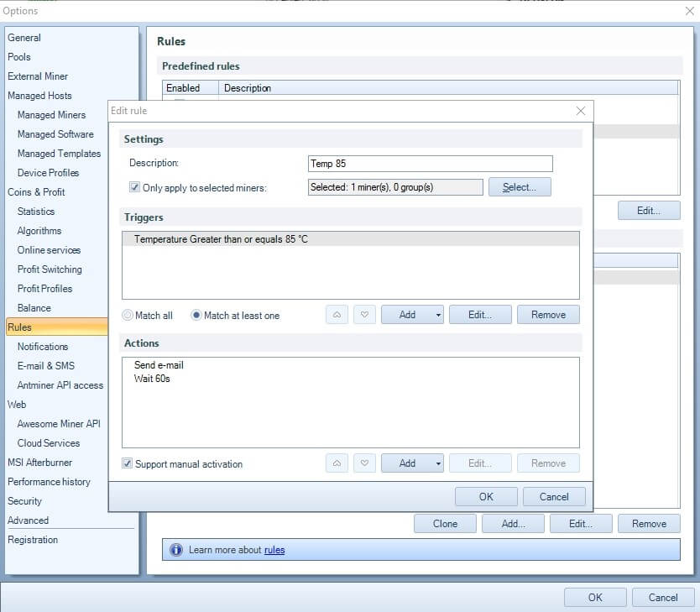Open the trigger Add dropdown arrow

pyautogui.click(x=438, y=315)
